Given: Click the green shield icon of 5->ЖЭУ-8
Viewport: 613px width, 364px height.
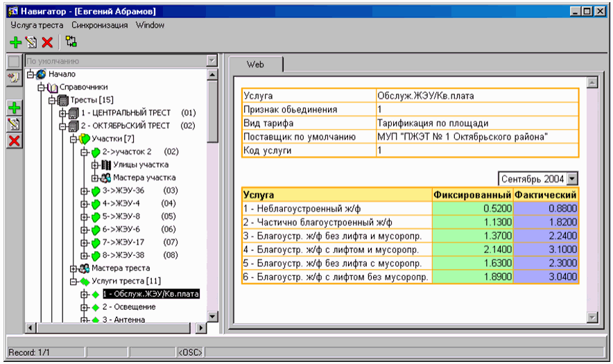Looking at the screenshot, I should [x=96, y=217].
